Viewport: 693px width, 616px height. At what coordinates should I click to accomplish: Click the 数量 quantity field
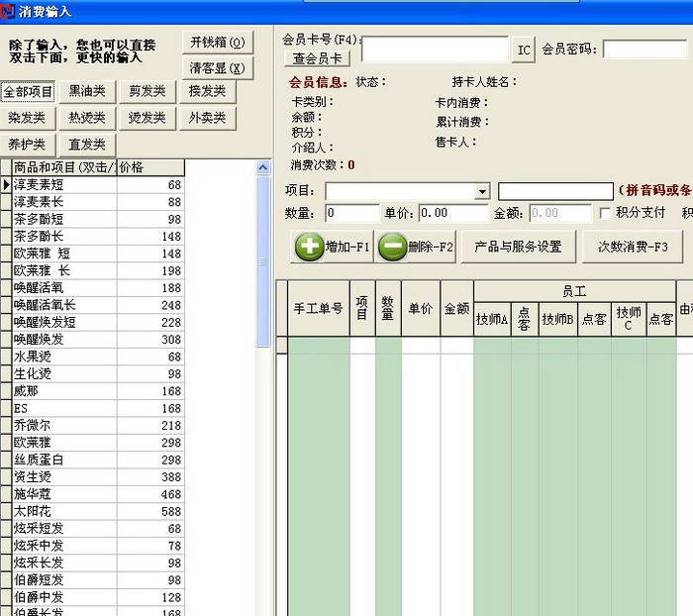(352, 213)
